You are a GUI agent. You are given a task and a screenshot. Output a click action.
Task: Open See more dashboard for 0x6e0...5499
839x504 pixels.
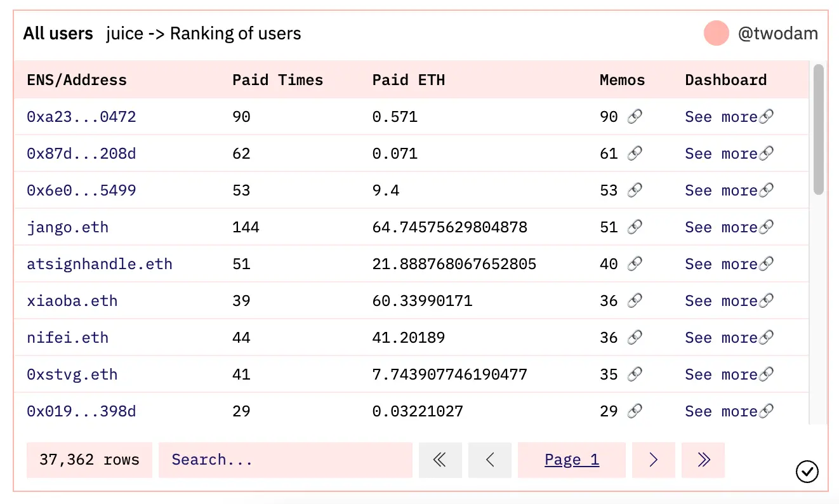pyautogui.click(x=729, y=190)
